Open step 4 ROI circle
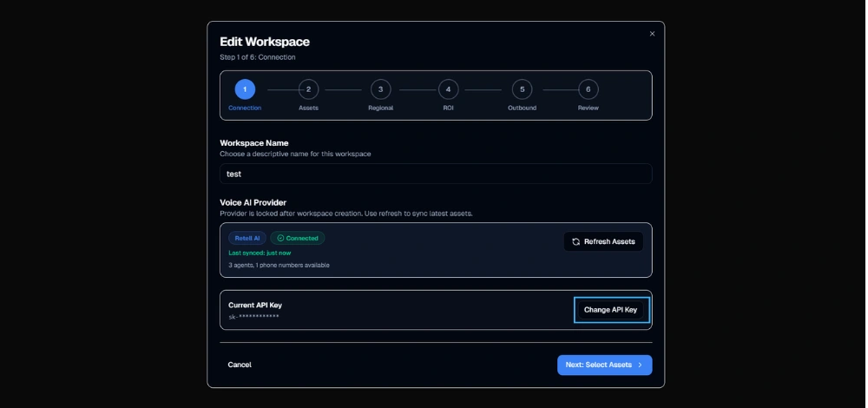Viewport: 868px width, 408px height. pos(448,89)
